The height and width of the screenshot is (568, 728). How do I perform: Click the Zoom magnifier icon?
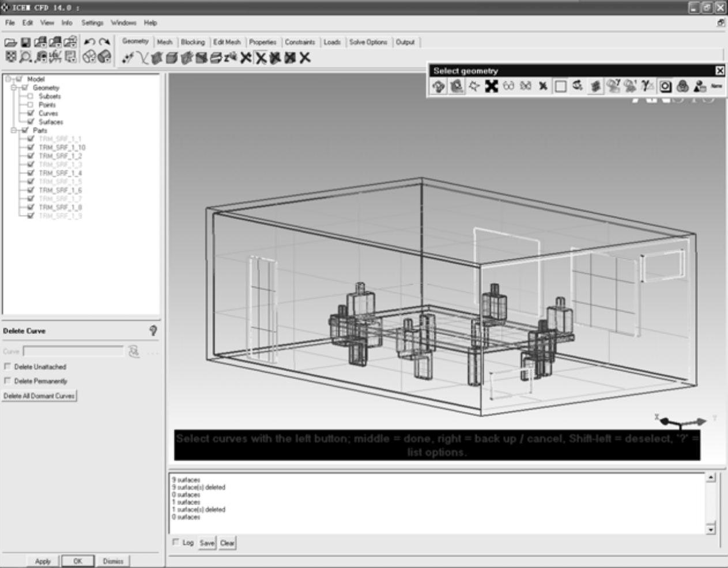(x=26, y=57)
